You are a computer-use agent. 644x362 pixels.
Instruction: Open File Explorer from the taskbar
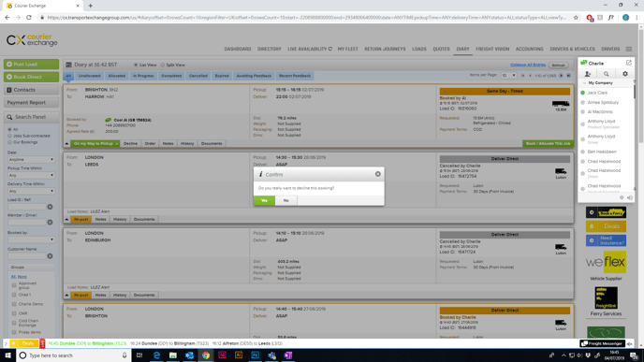[x=173, y=355]
